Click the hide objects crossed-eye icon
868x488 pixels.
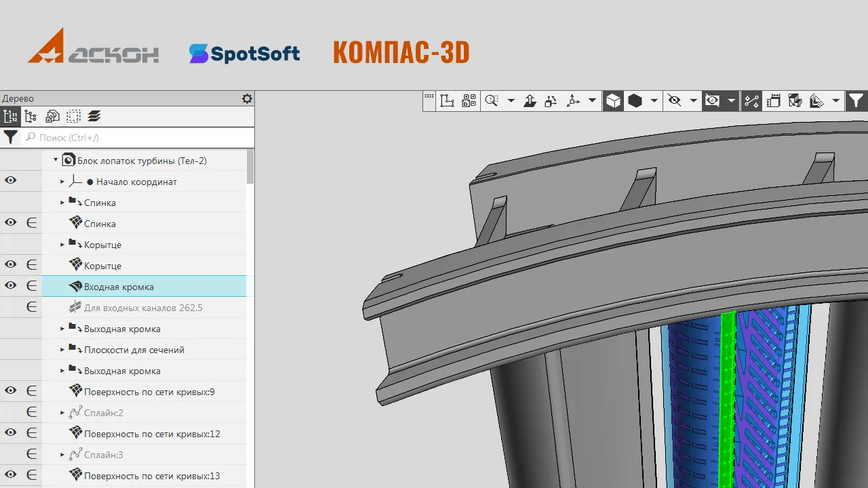675,101
